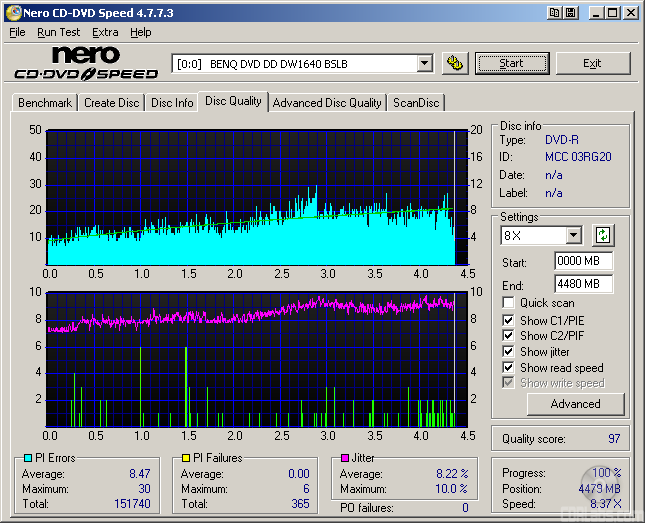Switch to the ScanDisc tab
Viewport: 645px width, 523px height.
pyautogui.click(x=416, y=103)
